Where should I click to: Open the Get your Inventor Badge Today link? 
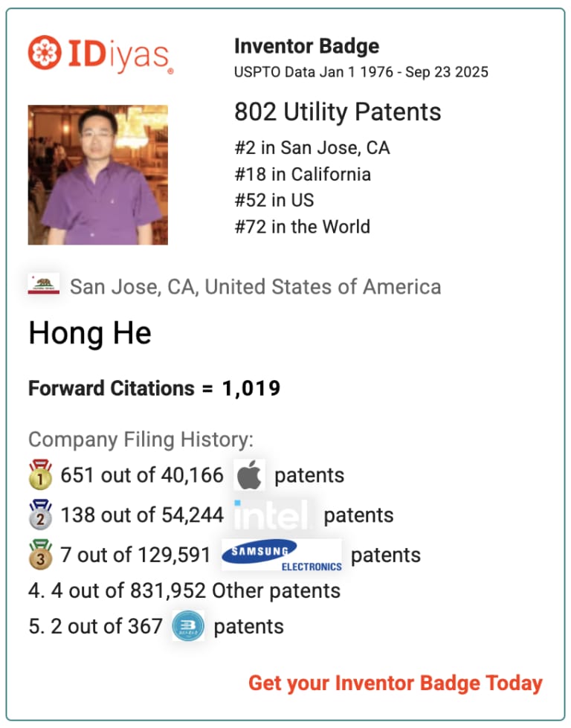[x=395, y=683]
